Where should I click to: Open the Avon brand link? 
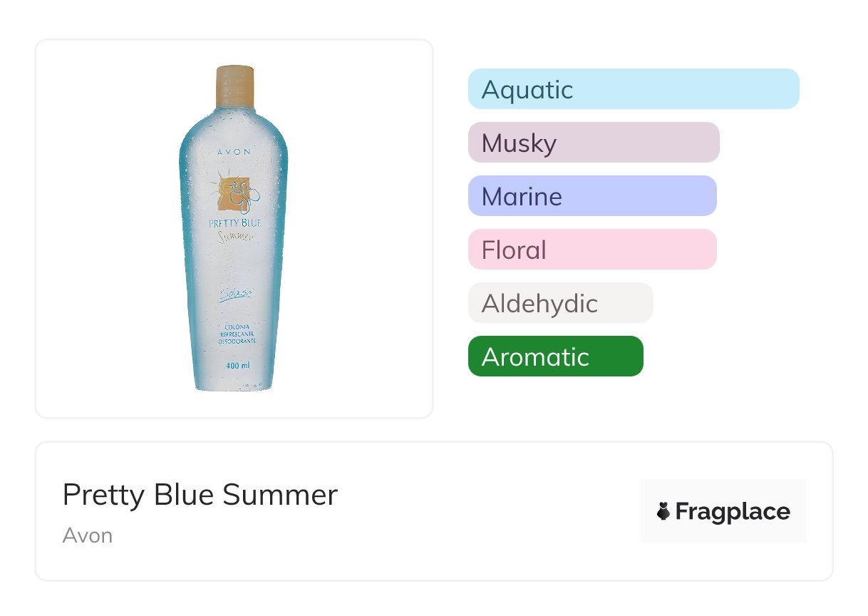pos(87,535)
